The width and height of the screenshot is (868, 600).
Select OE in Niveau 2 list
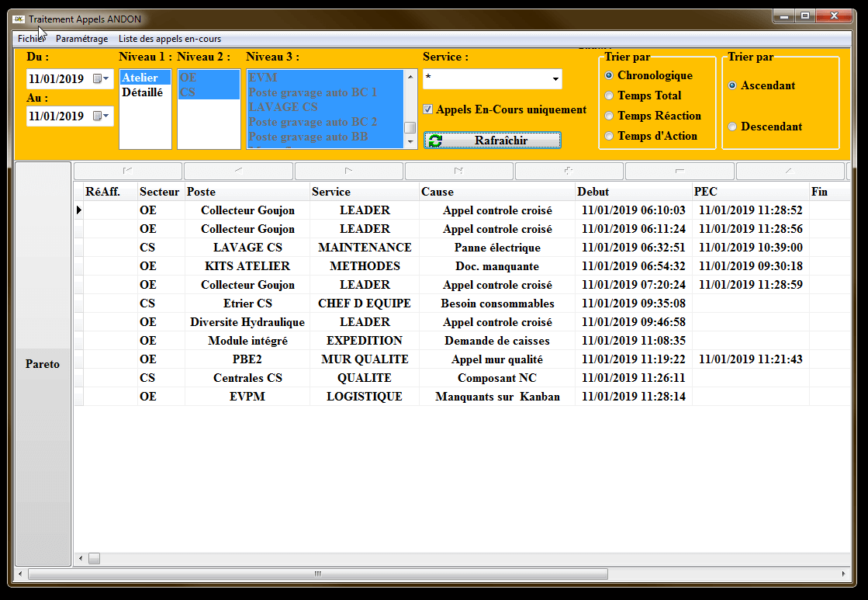(209, 78)
